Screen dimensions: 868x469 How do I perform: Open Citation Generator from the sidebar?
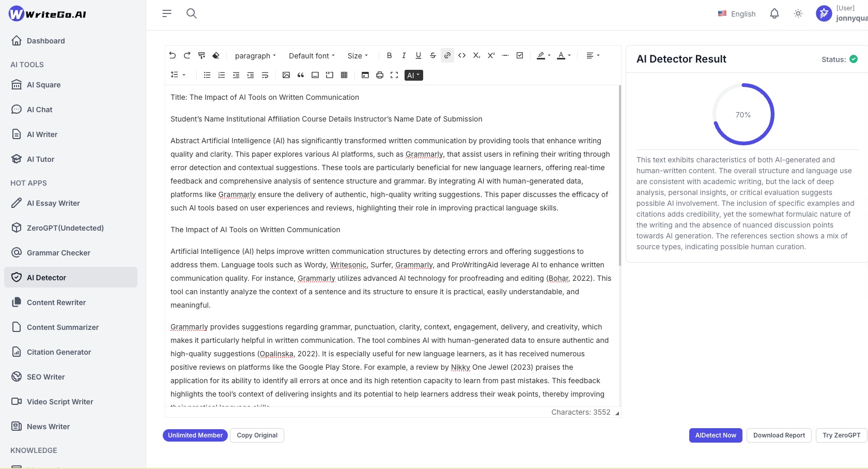coord(71,352)
